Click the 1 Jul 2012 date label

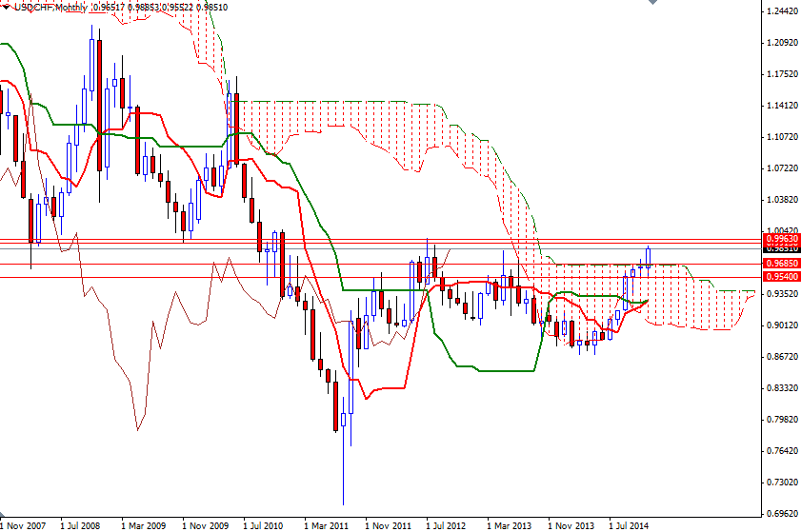(x=446, y=525)
